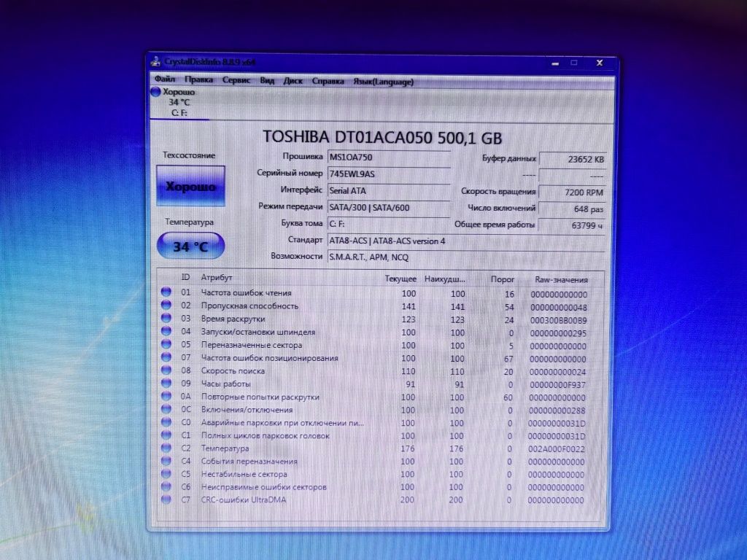Click the firmware field MS1OA750
Viewport: 747px width, 560px height.
(389, 157)
